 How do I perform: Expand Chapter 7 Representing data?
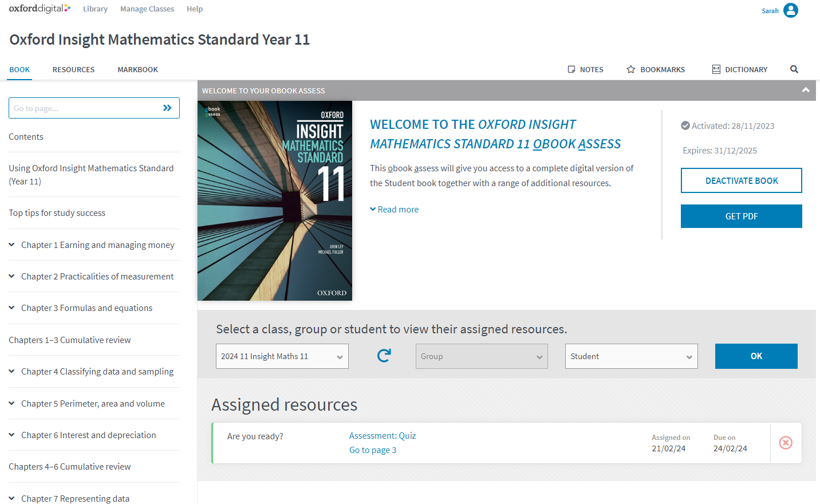tap(11, 498)
